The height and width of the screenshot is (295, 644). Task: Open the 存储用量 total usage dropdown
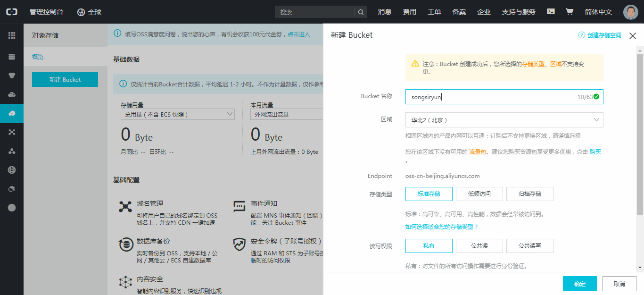(x=177, y=114)
